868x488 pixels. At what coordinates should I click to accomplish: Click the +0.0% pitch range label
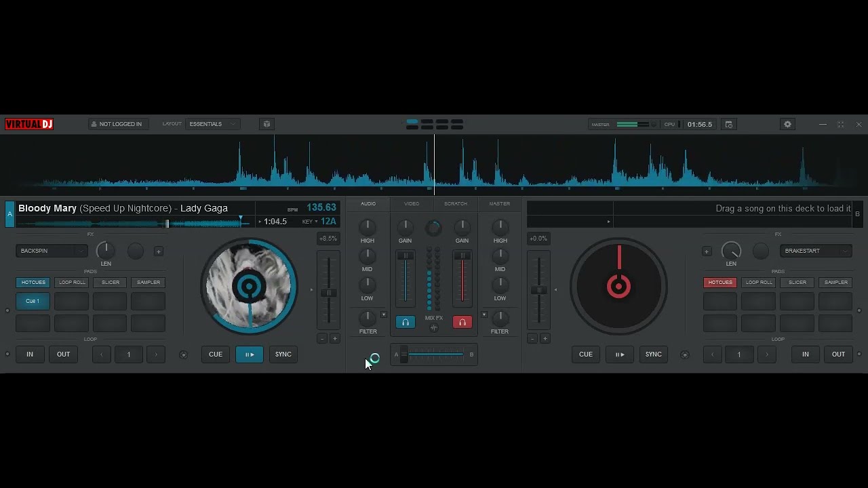538,239
